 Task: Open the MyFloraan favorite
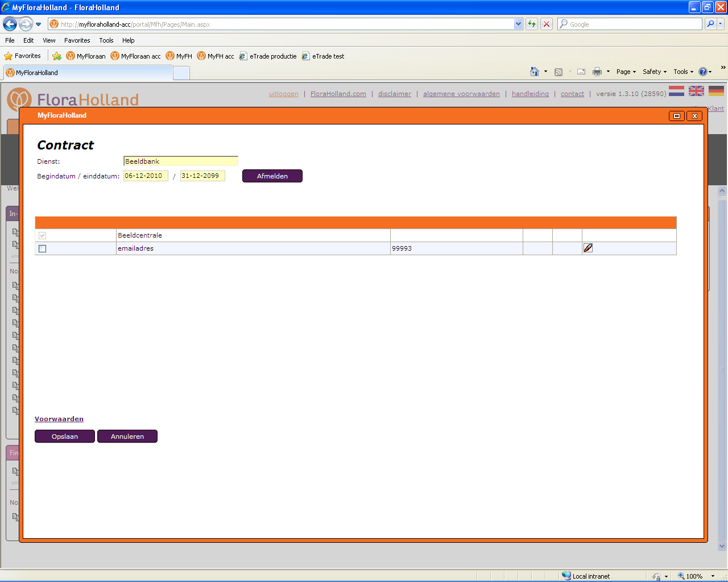coord(86,56)
